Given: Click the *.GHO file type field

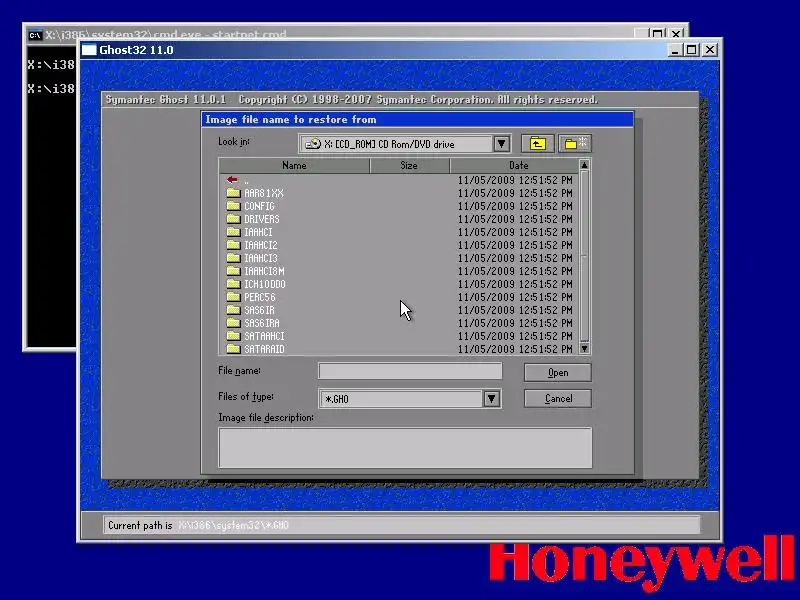Looking at the screenshot, I should (x=402, y=398).
